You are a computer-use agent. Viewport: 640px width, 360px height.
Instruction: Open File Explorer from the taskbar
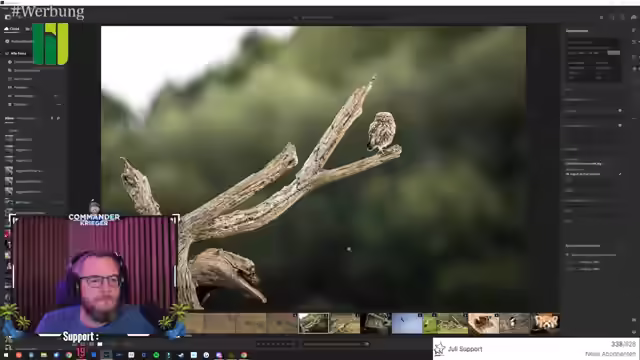(44, 355)
